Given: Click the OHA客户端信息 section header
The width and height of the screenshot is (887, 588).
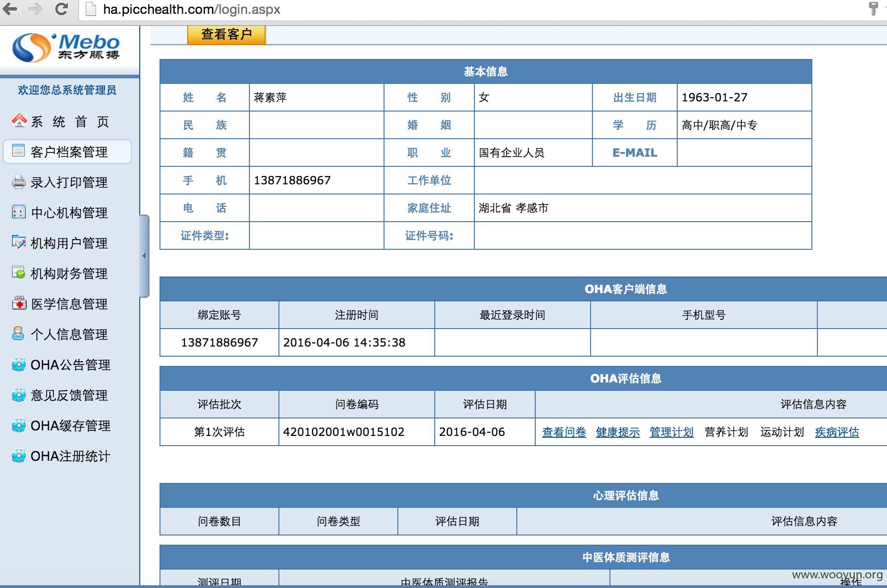Looking at the screenshot, I should 625,289.
